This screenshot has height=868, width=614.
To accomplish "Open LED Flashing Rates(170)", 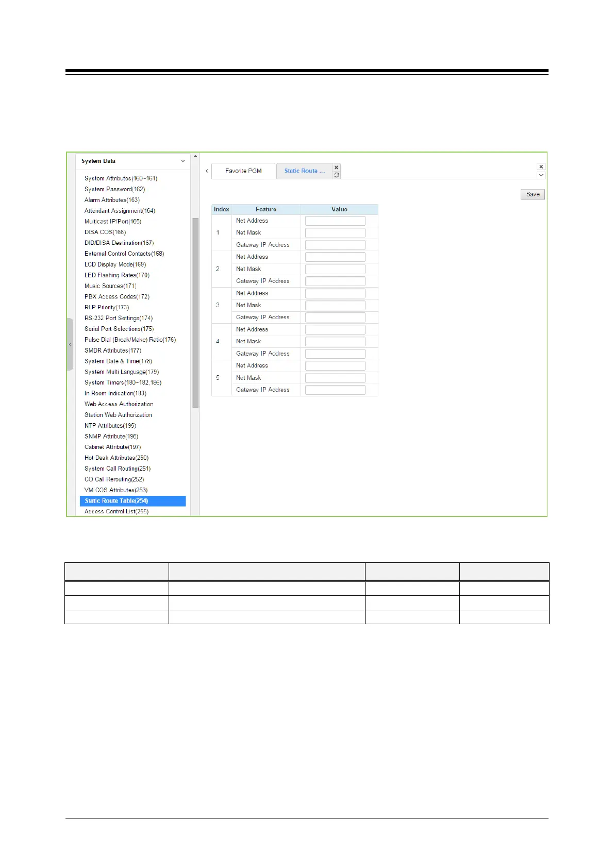I will (117, 275).
